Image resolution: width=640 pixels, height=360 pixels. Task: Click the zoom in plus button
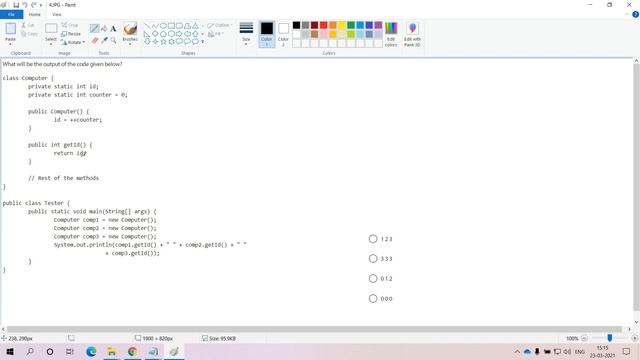tap(634, 338)
